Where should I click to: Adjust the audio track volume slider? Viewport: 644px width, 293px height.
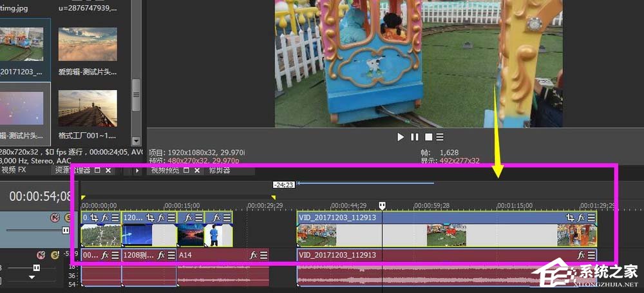pos(36,267)
